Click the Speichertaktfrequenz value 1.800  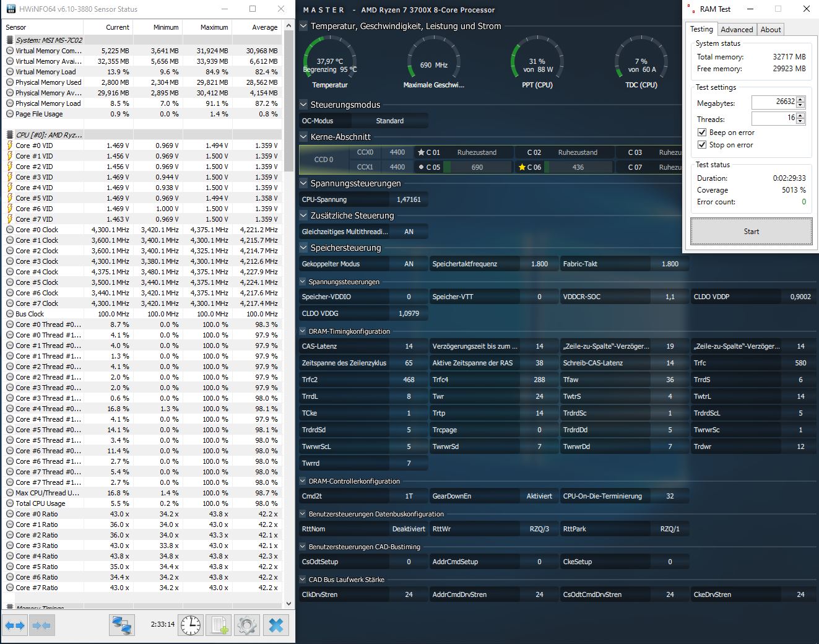pyautogui.click(x=539, y=264)
